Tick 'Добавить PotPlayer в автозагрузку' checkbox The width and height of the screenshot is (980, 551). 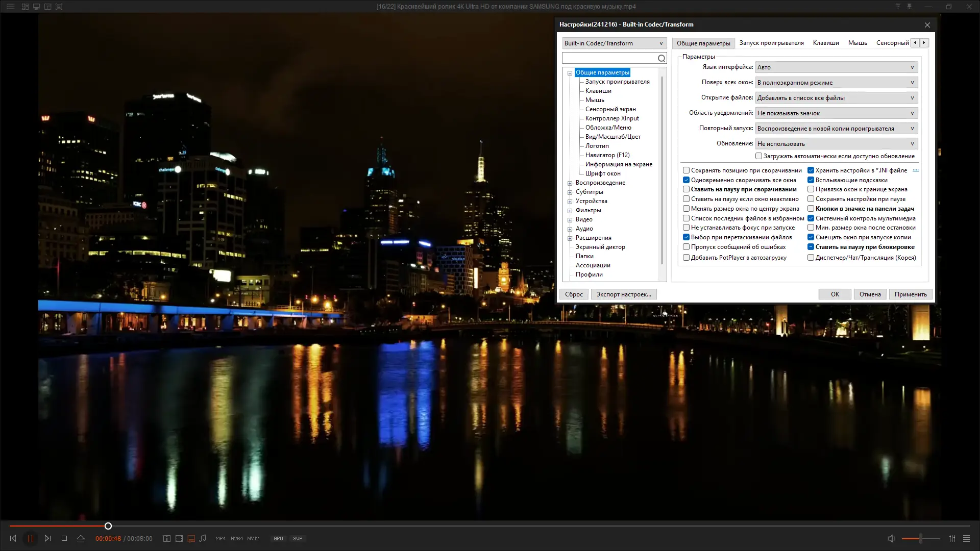(x=687, y=258)
